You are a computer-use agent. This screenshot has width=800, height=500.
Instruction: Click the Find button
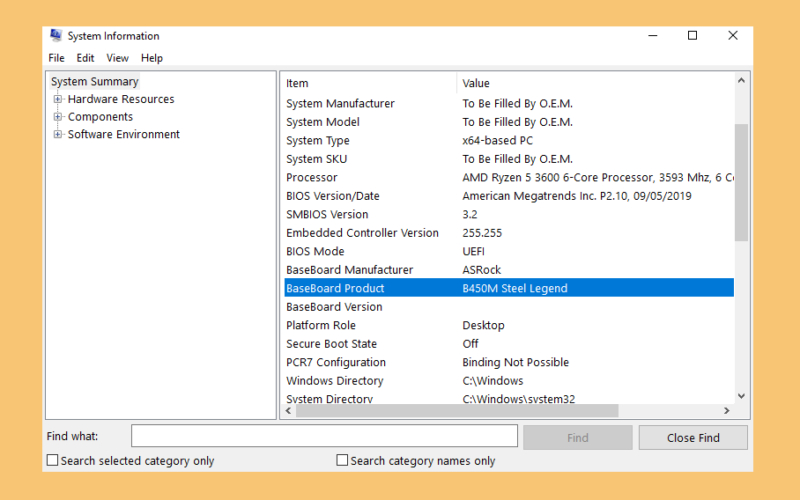coord(578,438)
